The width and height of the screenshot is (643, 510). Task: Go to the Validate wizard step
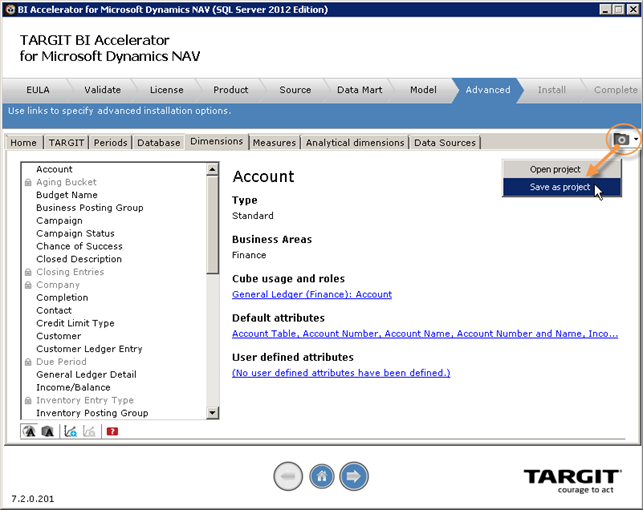[103, 90]
